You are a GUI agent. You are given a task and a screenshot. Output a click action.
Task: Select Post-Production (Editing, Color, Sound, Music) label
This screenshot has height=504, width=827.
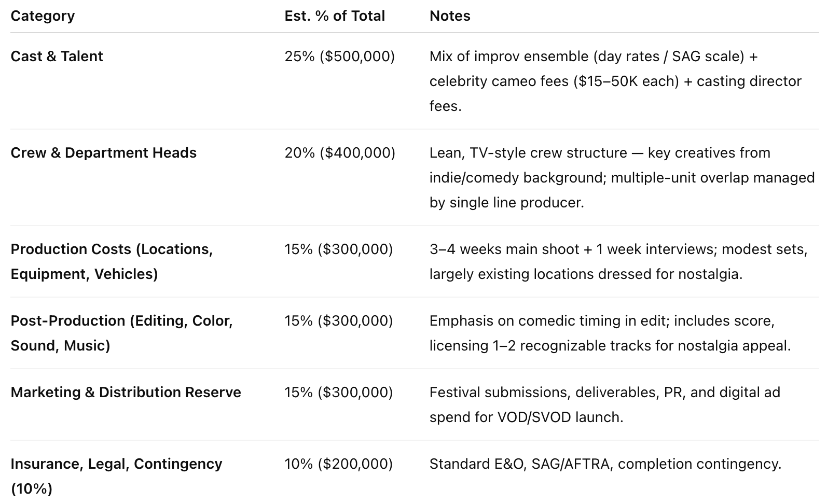point(122,333)
